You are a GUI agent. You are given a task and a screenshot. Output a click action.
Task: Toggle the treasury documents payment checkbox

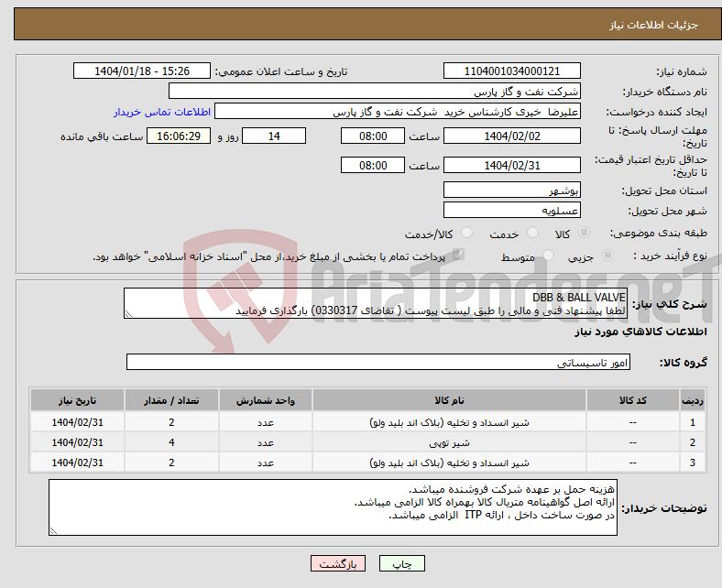[x=458, y=255]
